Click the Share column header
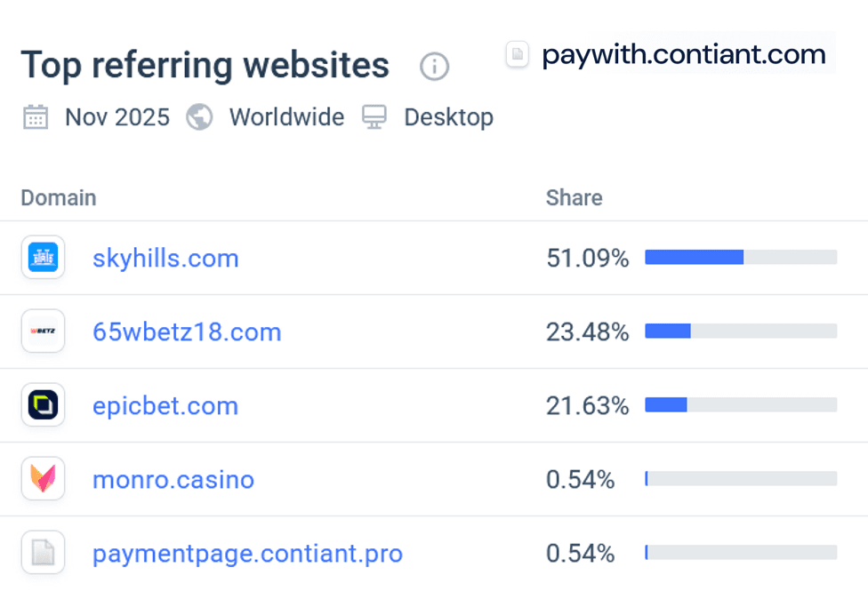Viewport: 868px width, 599px height. (x=574, y=197)
